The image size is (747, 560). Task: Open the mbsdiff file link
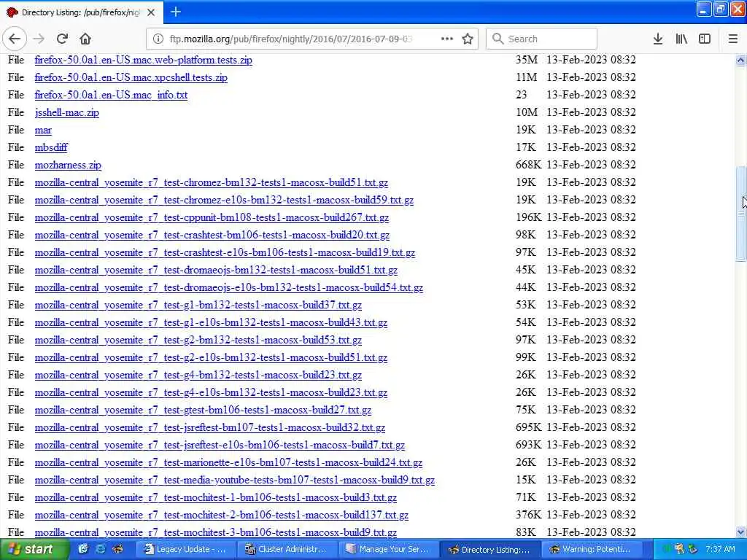pos(51,147)
